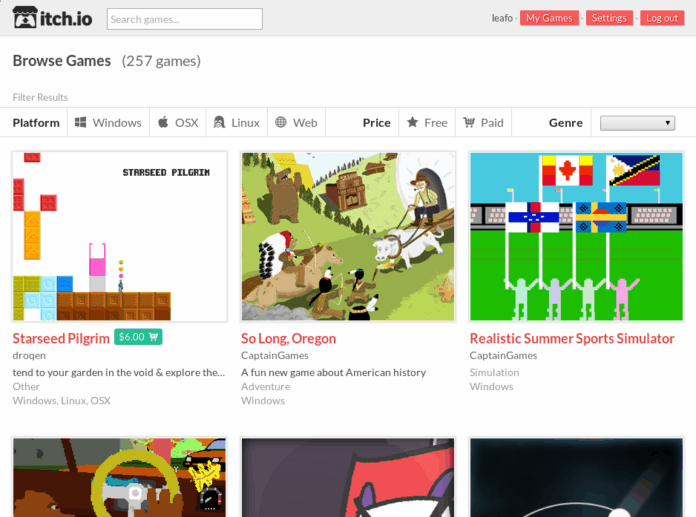This screenshot has height=517, width=696.
Task: Click the dark space game thumbnail
Action: tap(577, 477)
